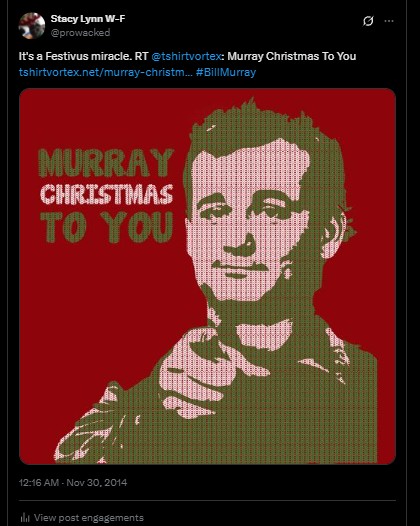Click the pink 'CHRISTMAS' text in the image

pyautogui.click(x=106, y=195)
